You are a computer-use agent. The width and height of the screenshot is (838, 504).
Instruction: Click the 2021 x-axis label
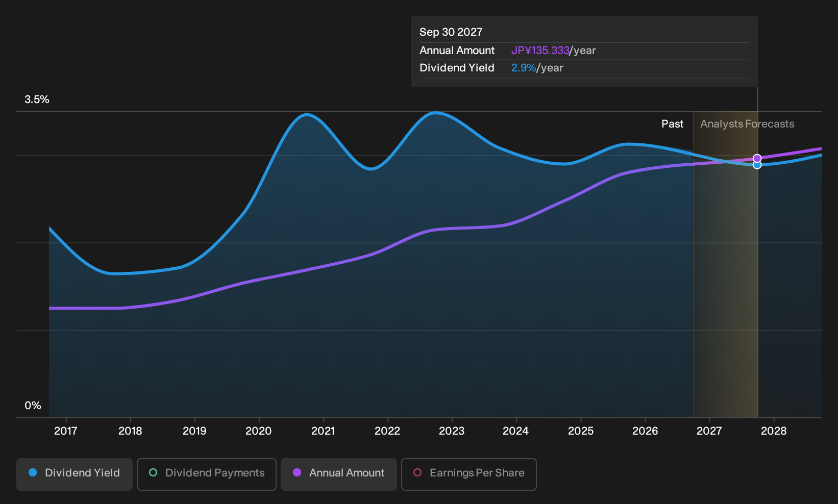[323, 431]
